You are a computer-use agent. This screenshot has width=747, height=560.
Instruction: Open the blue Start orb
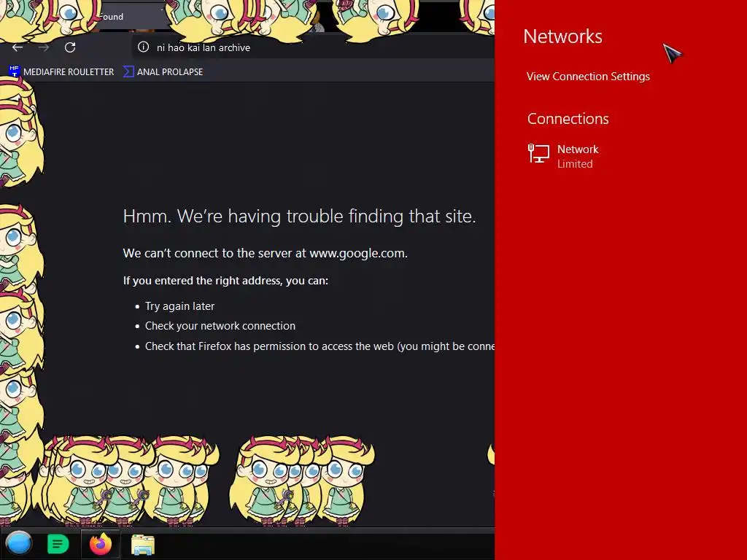[18, 543]
